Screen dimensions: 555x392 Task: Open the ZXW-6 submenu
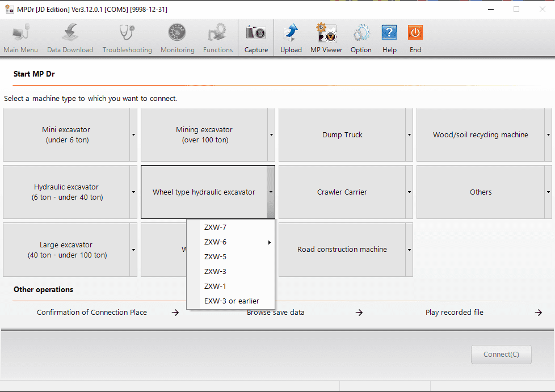(230, 242)
